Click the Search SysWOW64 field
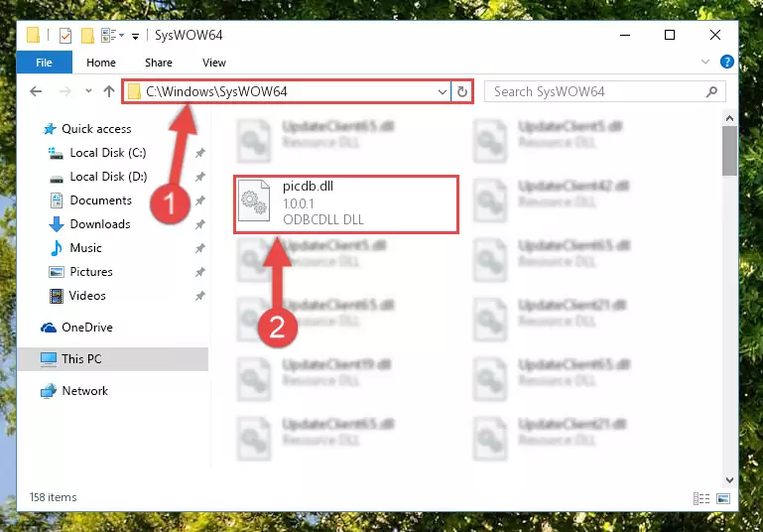This screenshot has width=763, height=532. [605, 91]
